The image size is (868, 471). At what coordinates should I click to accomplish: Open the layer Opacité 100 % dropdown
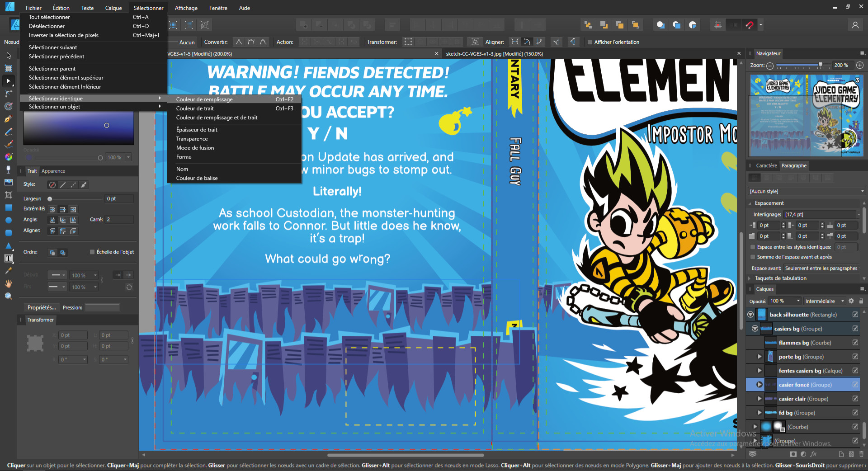tap(798, 301)
